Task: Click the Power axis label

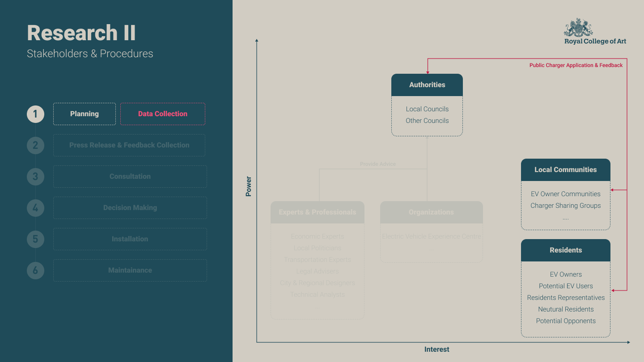Action: [x=249, y=186]
